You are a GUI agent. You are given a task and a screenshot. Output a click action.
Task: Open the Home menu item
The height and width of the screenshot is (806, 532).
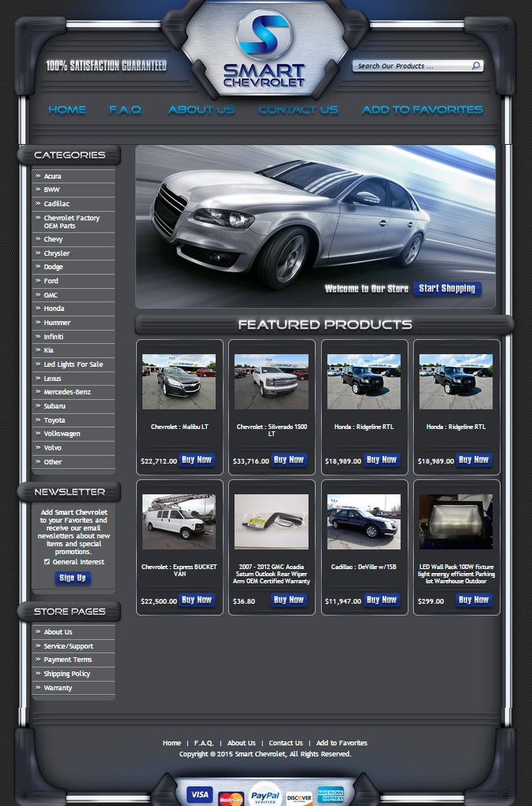(68, 109)
